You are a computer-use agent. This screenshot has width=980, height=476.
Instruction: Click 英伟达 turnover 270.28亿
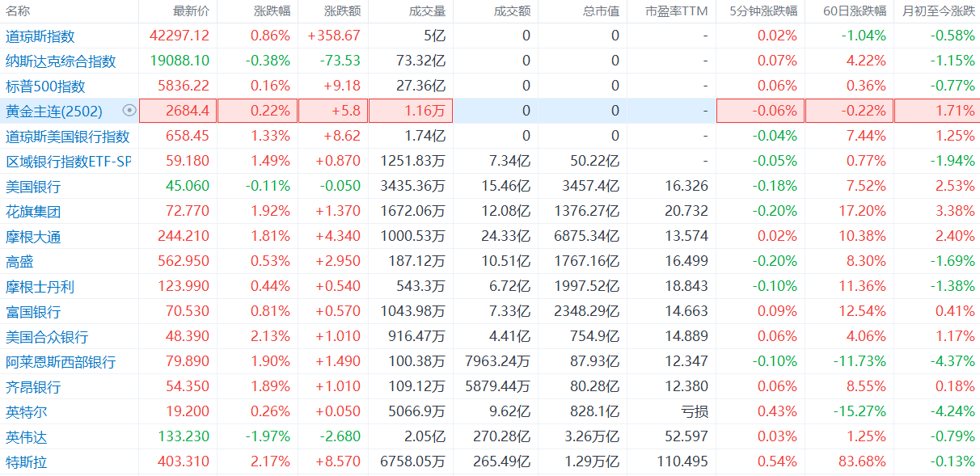point(502,437)
